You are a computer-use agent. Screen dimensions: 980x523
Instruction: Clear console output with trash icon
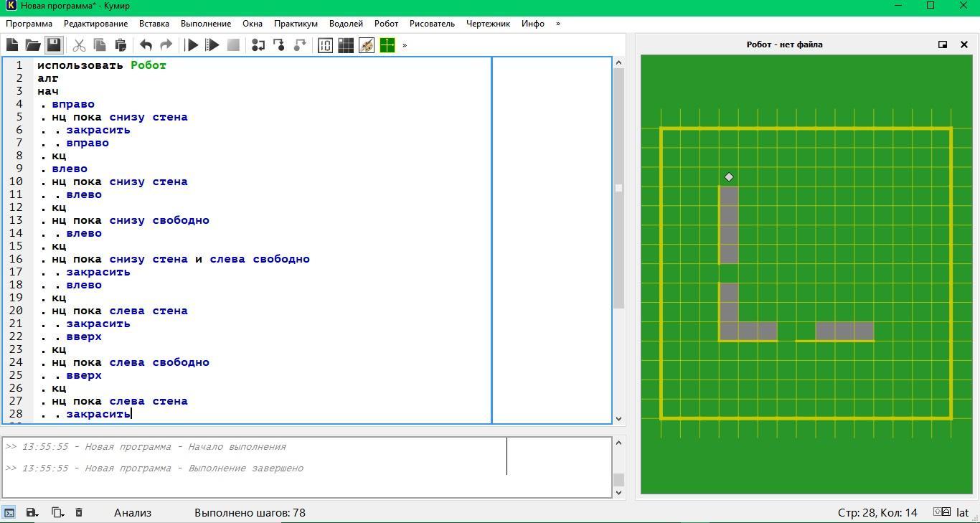pos(79,512)
